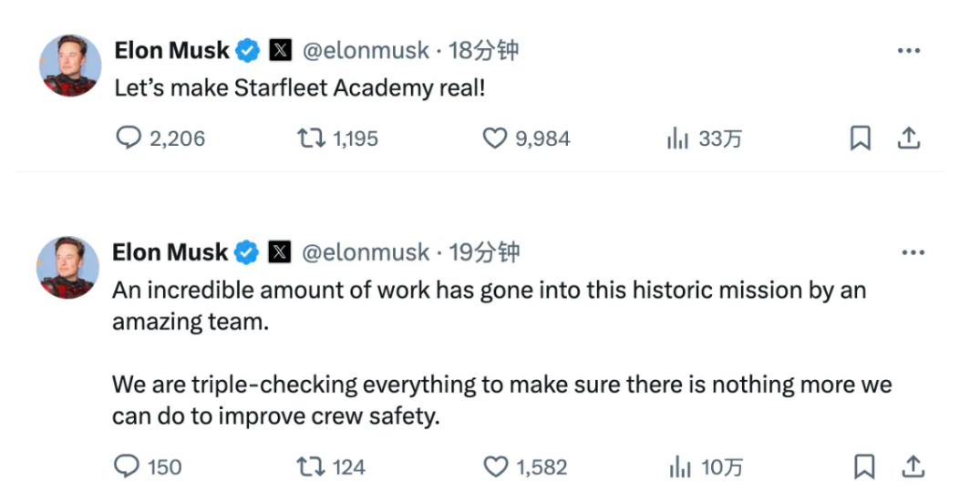Open Elon Musk avatar on second tweet

(x=69, y=267)
